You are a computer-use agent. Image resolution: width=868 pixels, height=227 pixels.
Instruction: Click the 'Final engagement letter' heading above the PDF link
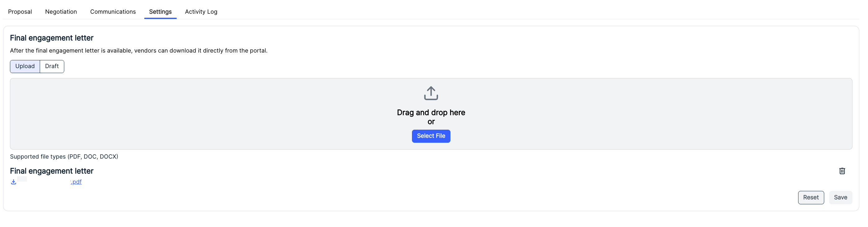point(52,171)
